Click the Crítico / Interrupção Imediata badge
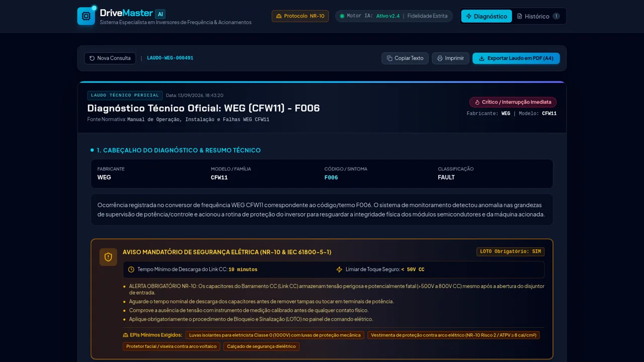Viewport: 644px width, 362px height. (x=513, y=102)
